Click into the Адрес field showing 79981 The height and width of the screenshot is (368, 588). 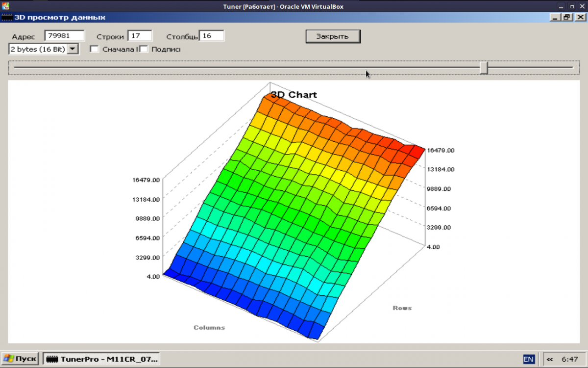tap(64, 36)
